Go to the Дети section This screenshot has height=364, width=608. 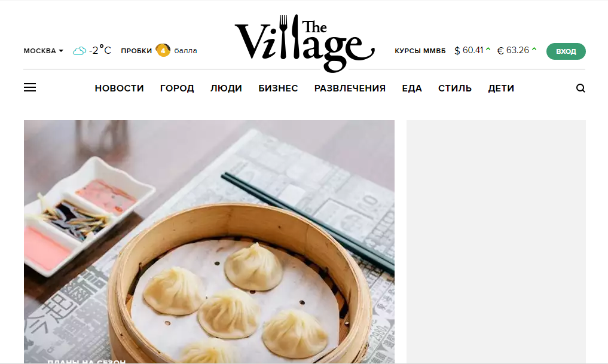click(x=501, y=88)
